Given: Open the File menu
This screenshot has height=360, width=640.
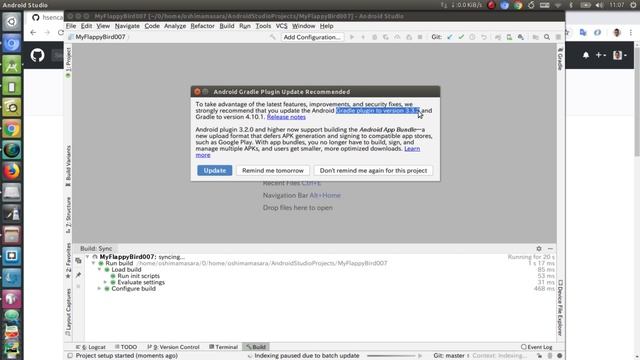Looking at the screenshot, I should pyautogui.click(x=71, y=26).
